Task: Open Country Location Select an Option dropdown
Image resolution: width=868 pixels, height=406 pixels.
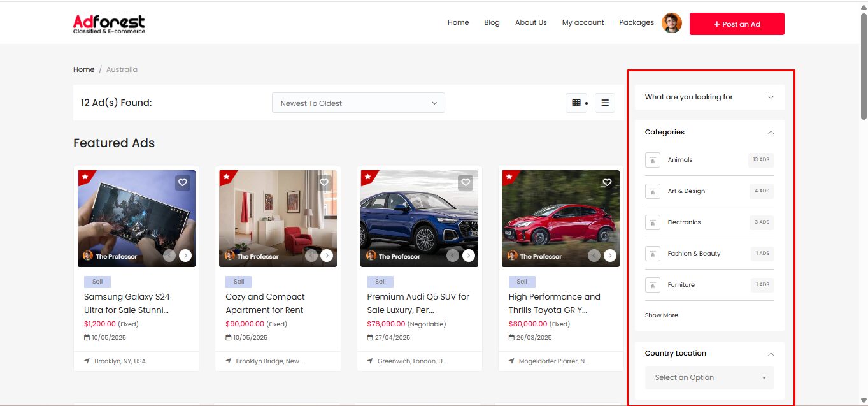Action: pyautogui.click(x=709, y=377)
